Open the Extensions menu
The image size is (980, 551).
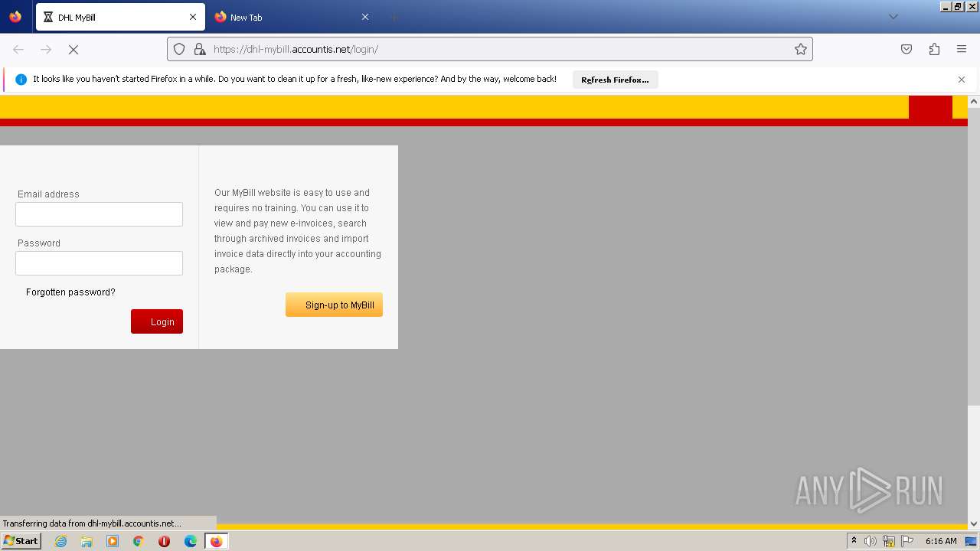pyautogui.click(x=934, y=49)
